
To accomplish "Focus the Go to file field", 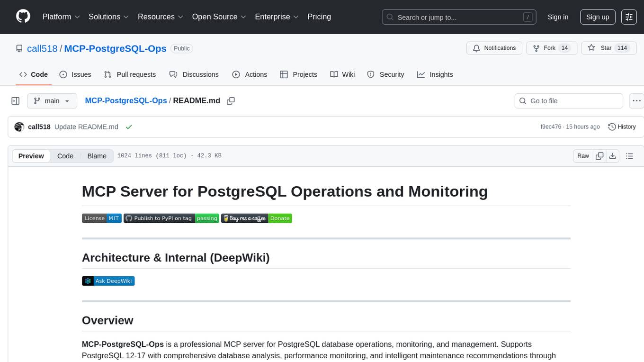I will click(569, 101).
